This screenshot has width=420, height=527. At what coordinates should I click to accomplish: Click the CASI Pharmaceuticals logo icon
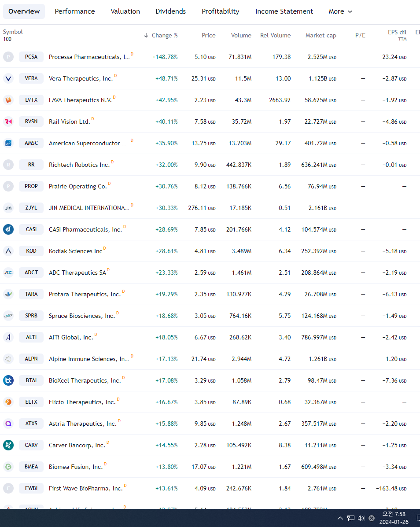pyautogui.click(x=8, y=229)
